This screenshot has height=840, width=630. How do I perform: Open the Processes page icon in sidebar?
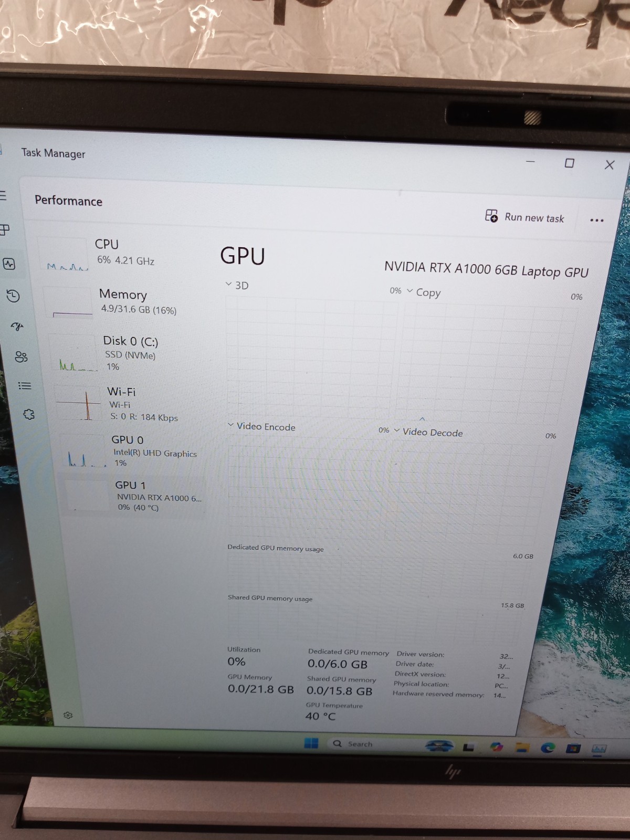[x=4, y=229]
